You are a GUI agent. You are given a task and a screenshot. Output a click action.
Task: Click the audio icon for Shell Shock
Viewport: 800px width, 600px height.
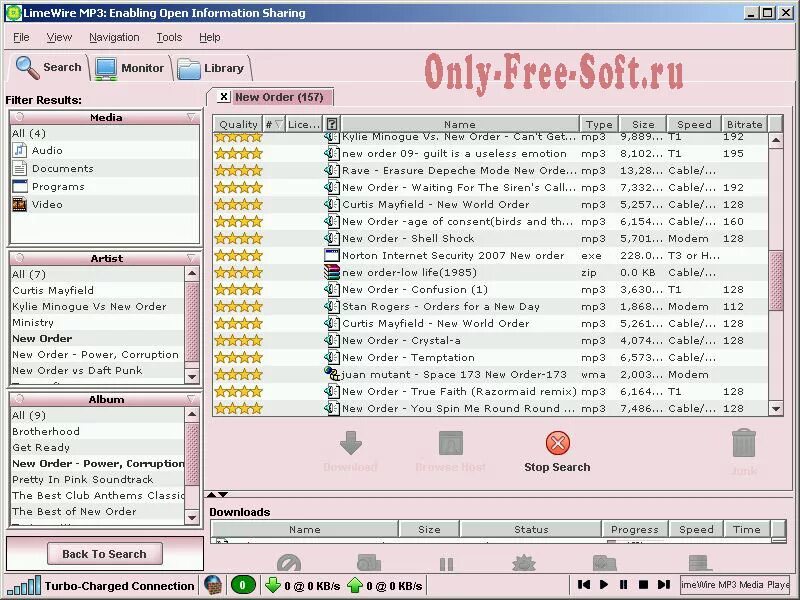tap(332, 238)
